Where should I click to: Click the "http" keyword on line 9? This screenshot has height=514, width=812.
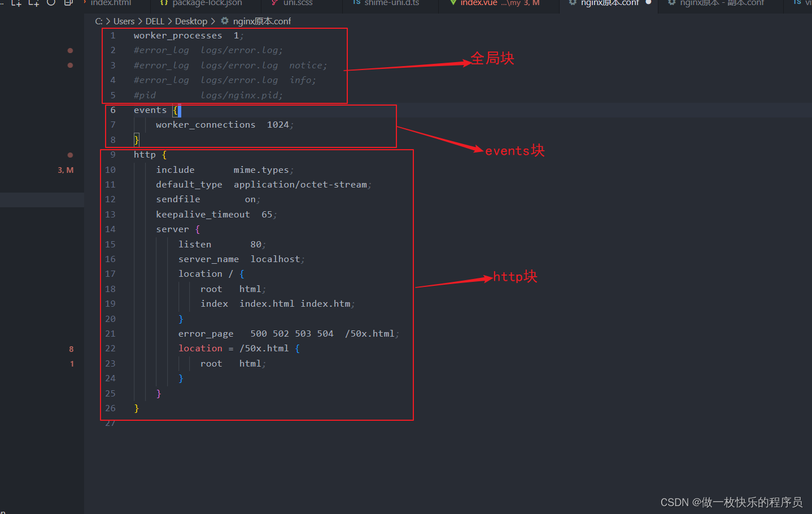tap(145, 155)
